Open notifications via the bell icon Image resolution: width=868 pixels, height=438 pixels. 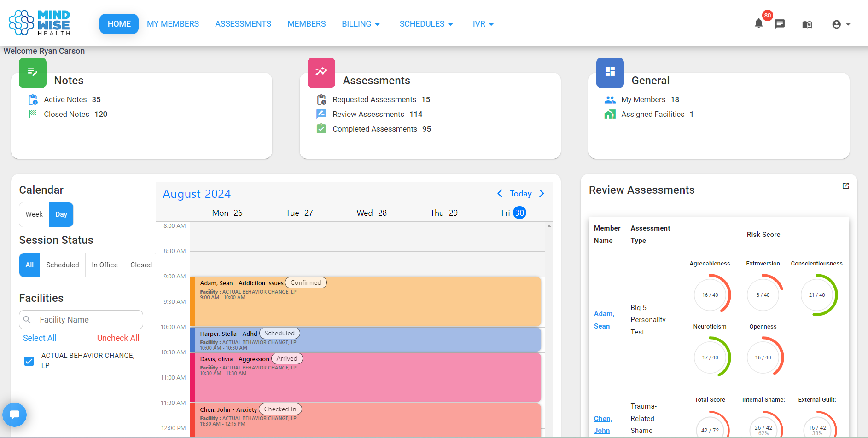pos(759,23)
